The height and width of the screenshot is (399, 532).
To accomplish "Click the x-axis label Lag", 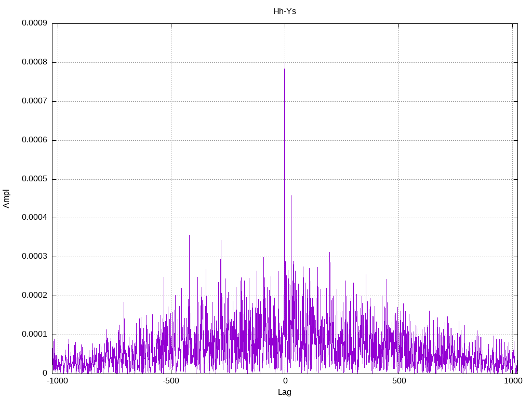I will (x=284, y=392).
